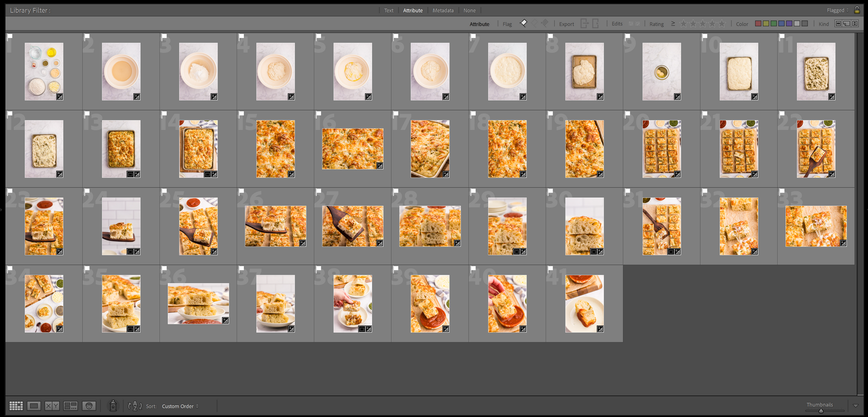Filter by the red color label
Image resolution: width=868 pixels, height=417 pixels.
[x=758, y=24]
